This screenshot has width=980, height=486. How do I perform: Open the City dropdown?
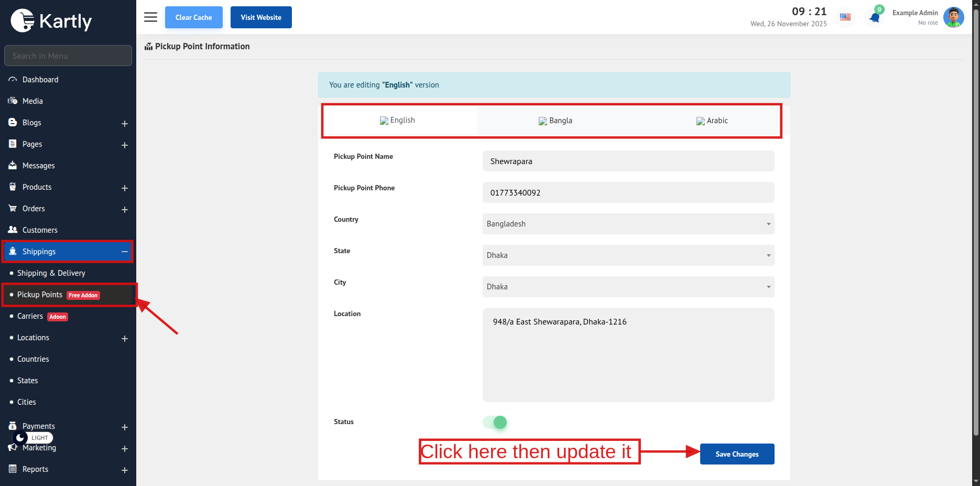628,287
